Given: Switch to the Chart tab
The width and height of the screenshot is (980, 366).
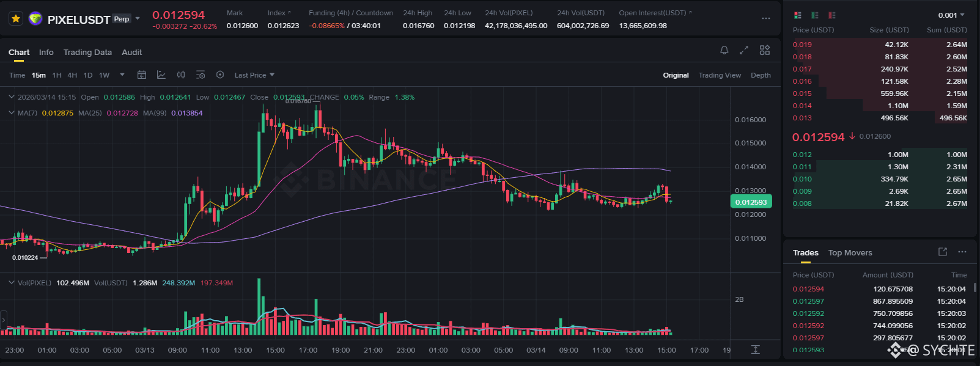Looking at the screenshot, I should pyautogui.click(x=19, y=53).
